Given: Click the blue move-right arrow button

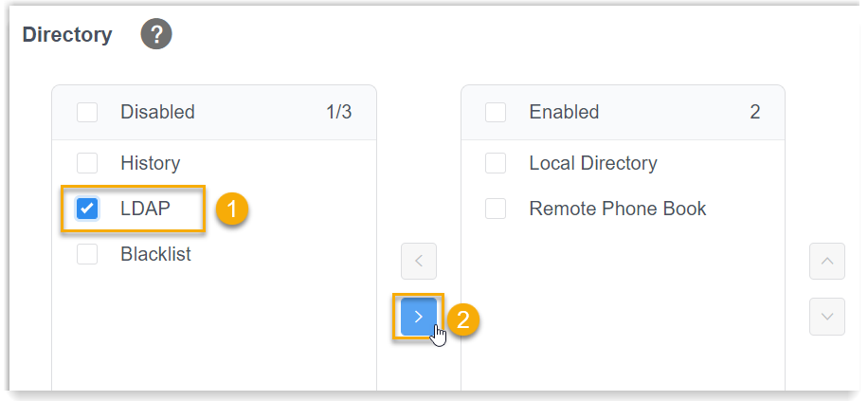Looking at the screenshot, I should click(419, 317).
